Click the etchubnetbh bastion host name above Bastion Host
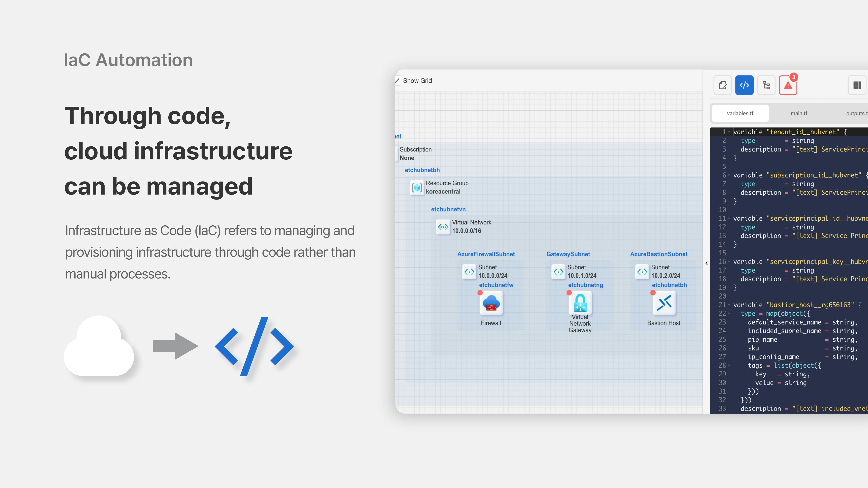Image resolution: width=868 pixels, height=488 pixels. click(669, 285)
